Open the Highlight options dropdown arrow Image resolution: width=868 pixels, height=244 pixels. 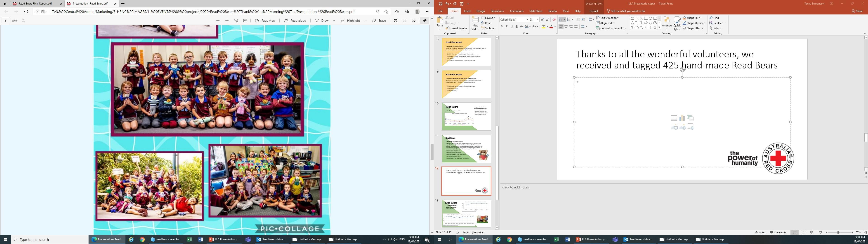point(365,21)
